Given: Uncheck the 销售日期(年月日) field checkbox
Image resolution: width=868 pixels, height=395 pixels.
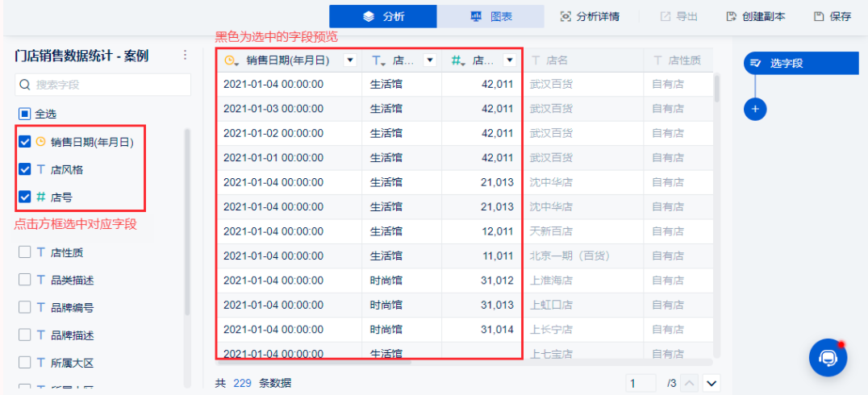Looking at the screenshot, I should pos(24,142).
